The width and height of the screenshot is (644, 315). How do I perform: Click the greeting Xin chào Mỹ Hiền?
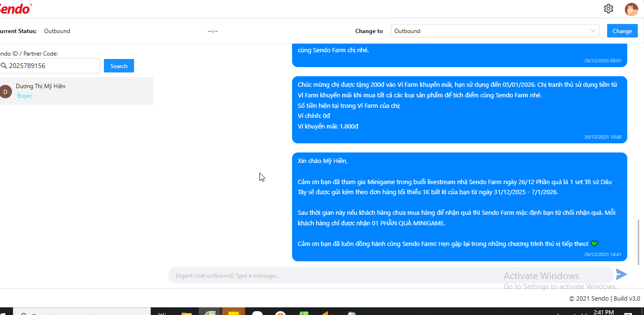click(322, 161)
